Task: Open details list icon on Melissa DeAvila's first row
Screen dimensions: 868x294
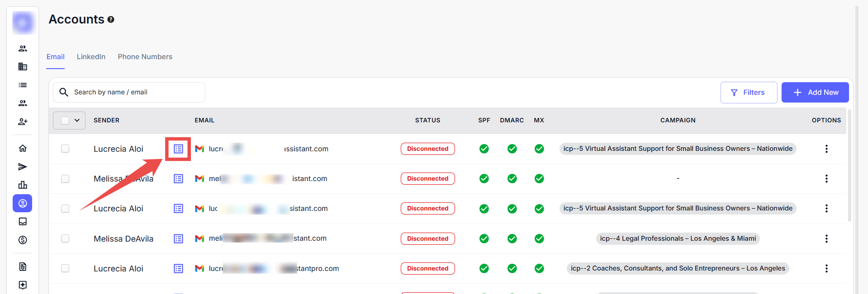Action: (x=178, y=179)
